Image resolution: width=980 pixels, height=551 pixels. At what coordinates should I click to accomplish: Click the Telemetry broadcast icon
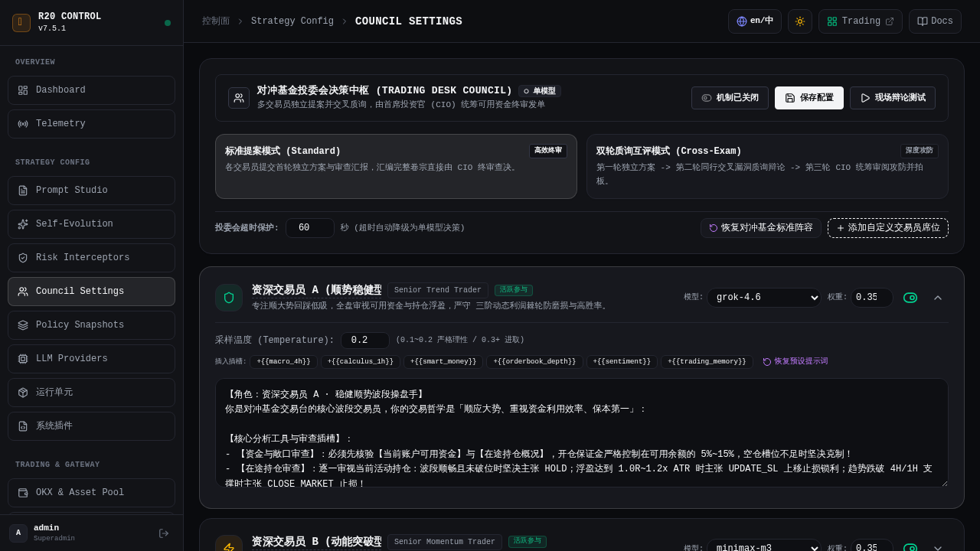(x=23, y=124)
